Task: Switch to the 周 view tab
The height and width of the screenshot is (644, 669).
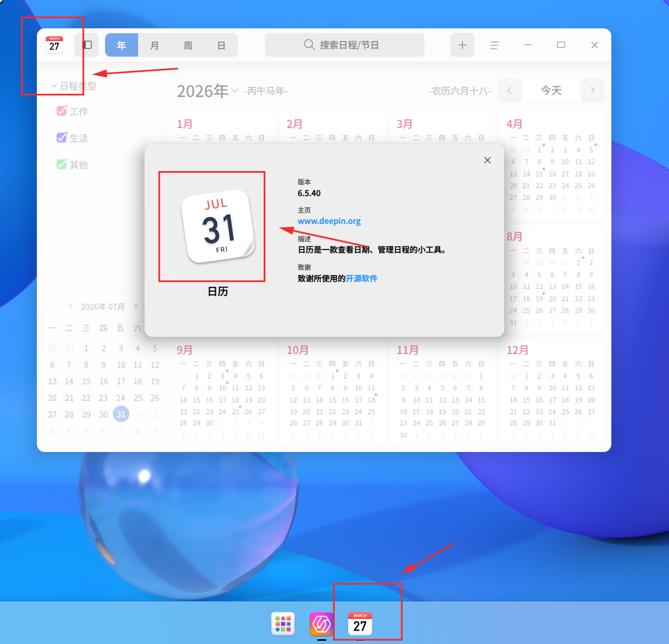Action: click(188, 45)
